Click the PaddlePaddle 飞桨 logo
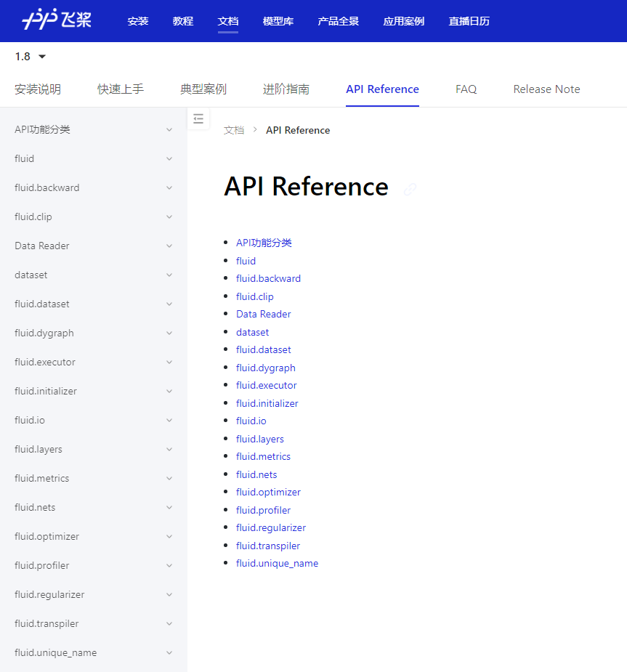The height and width of the screenshot is (672, 627). (57, 20)
